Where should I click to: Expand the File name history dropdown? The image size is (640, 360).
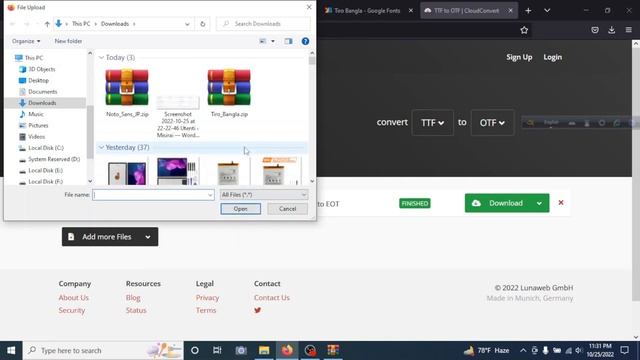(x=210, y=195)
